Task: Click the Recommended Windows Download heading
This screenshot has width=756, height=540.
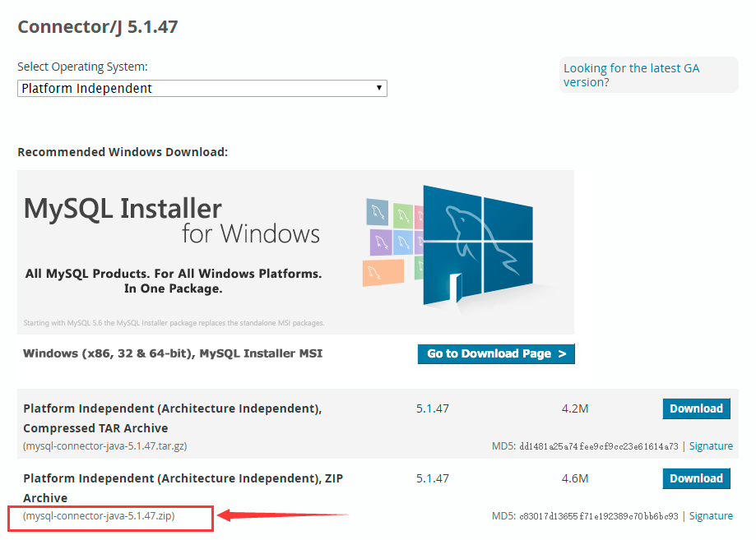Action: (123, 152)
